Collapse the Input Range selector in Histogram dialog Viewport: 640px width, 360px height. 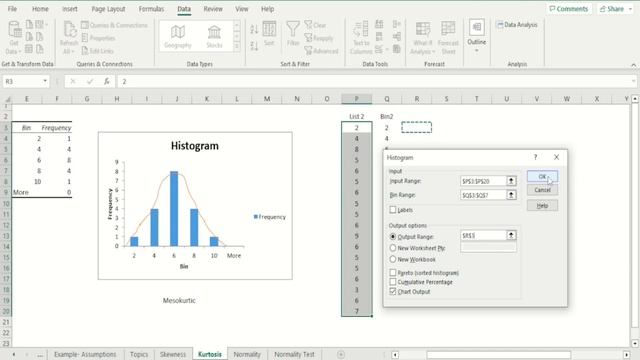[511, 181]
